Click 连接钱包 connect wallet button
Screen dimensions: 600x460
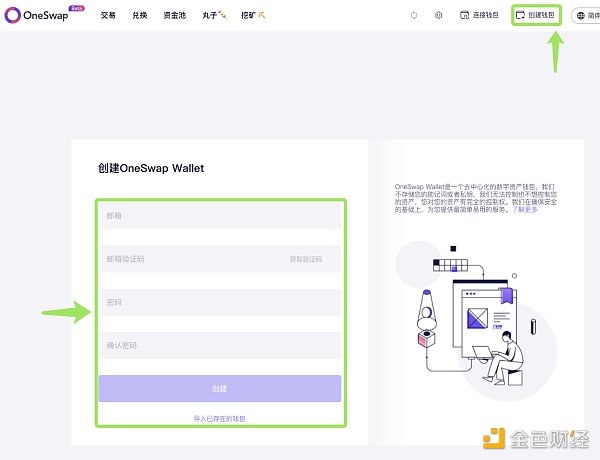(x=479, y=15)
